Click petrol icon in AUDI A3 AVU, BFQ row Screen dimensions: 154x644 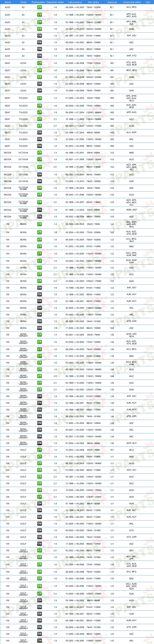pyautogui.click(x=39, y=7)
